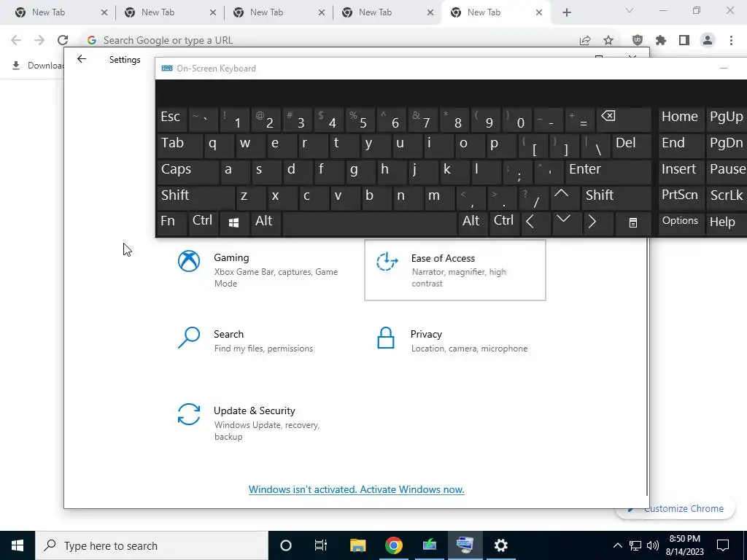Click the Esc key on keyboard
The image size is (747, 560).
click(x=171, y=119)
